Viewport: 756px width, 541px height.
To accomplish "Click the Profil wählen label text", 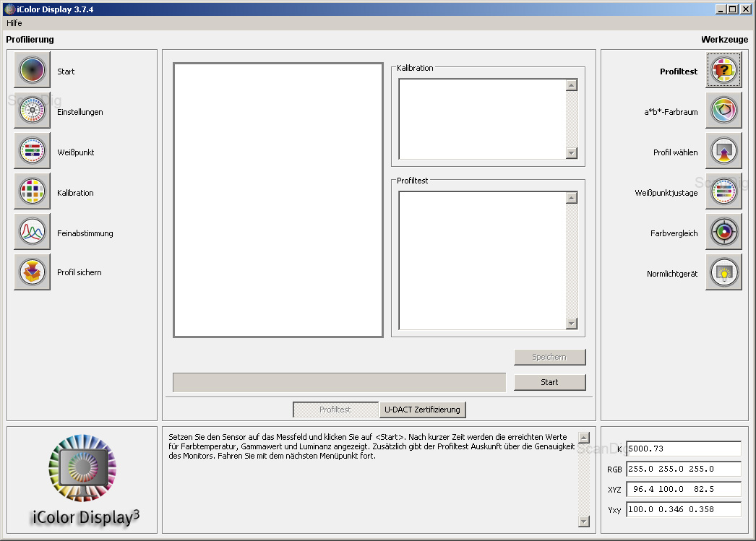I will 676,152.
